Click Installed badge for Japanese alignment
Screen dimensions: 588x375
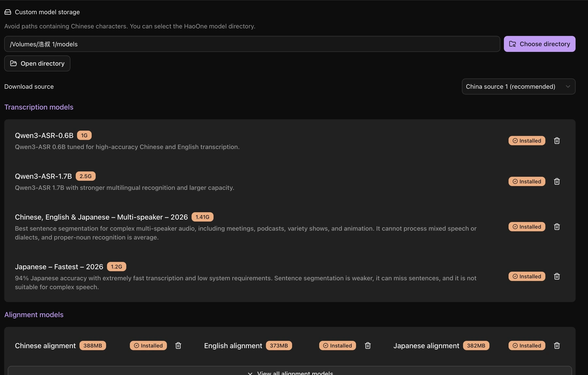click(527, 346)
